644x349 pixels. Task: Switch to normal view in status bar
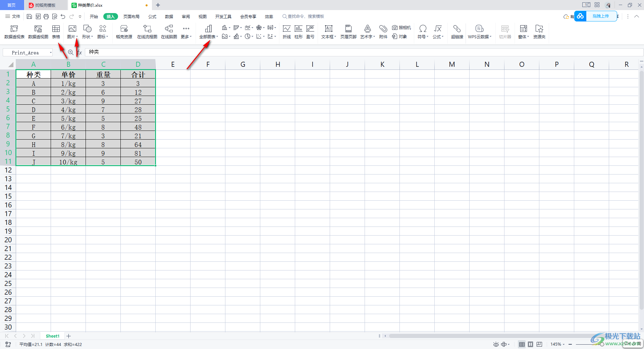click(x=522, y=344)
